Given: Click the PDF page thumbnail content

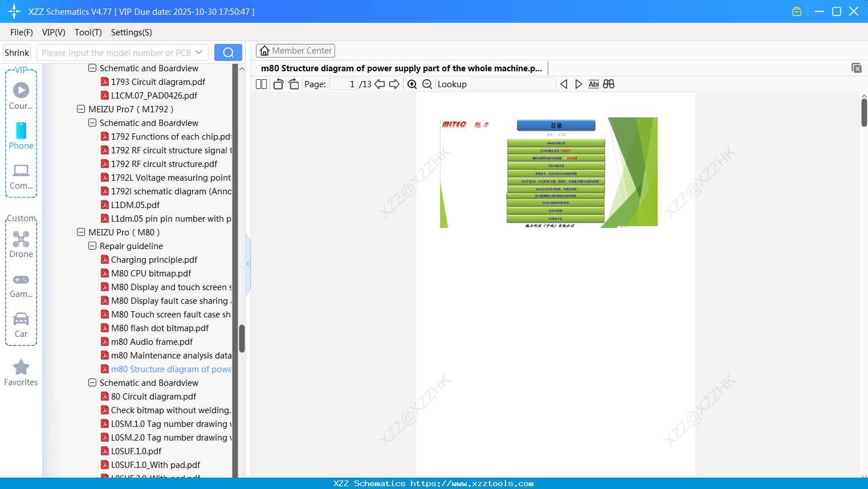Looking at the screenshot, I should click(549, 173).
